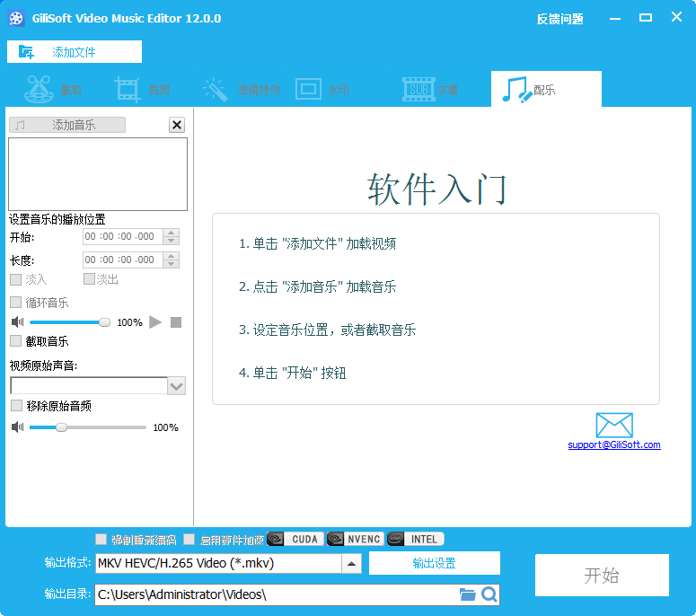Click text '1. 单击 "添加文件" 加载视频'
The width and height of the screenshot is (696, 616).
click(x=317, y=243)
